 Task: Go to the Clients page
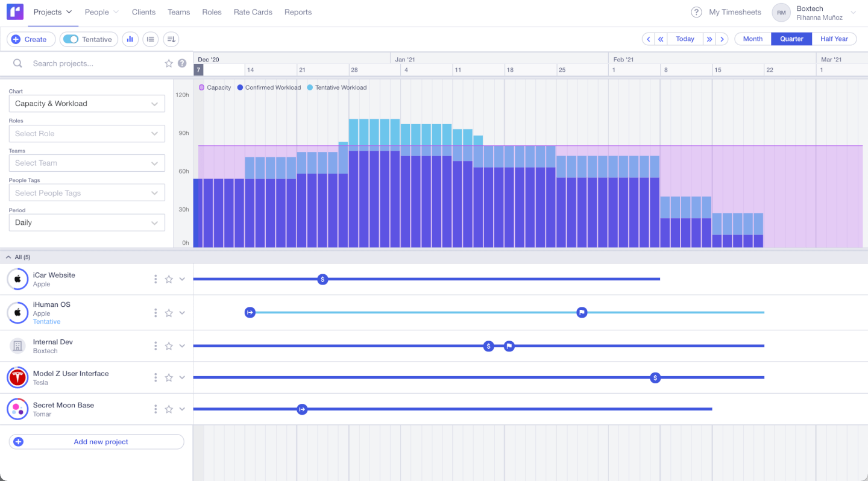(x=143, y=12)
